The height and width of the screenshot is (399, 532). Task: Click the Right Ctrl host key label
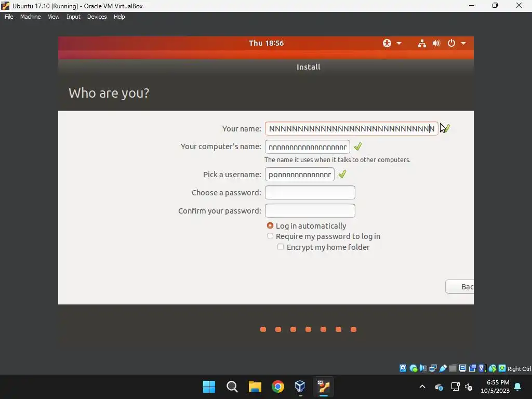(x=520, y=369)
